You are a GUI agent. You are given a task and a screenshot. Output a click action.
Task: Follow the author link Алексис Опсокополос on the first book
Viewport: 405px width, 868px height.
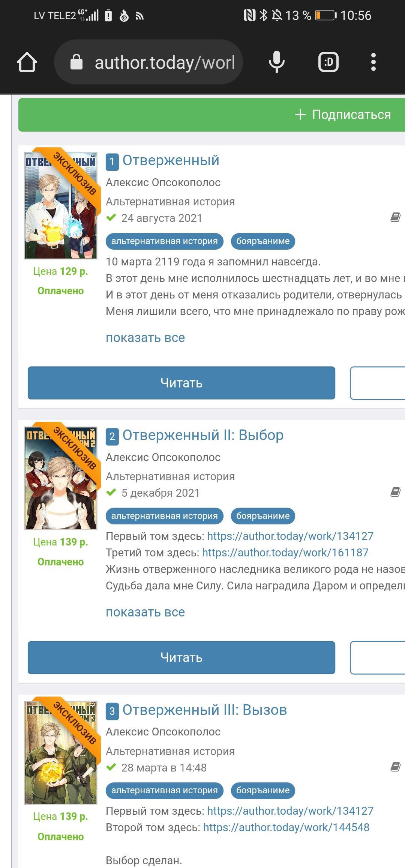(163, 182)
